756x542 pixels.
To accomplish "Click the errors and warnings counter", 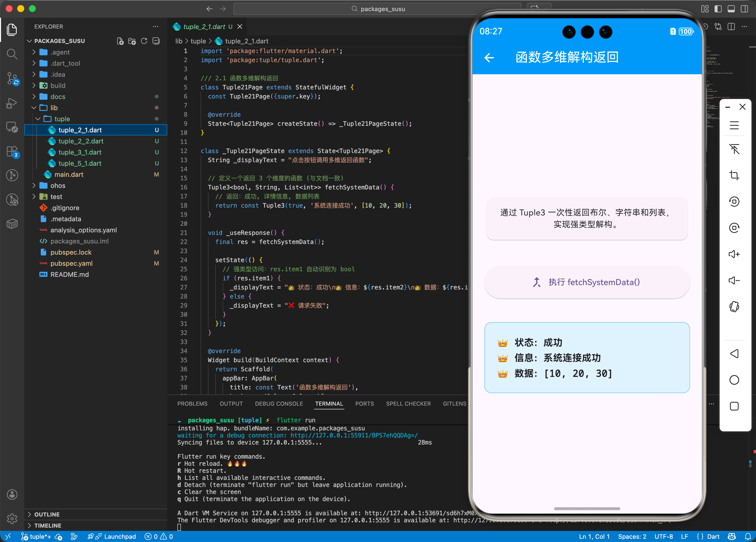I will pos(159,536).
